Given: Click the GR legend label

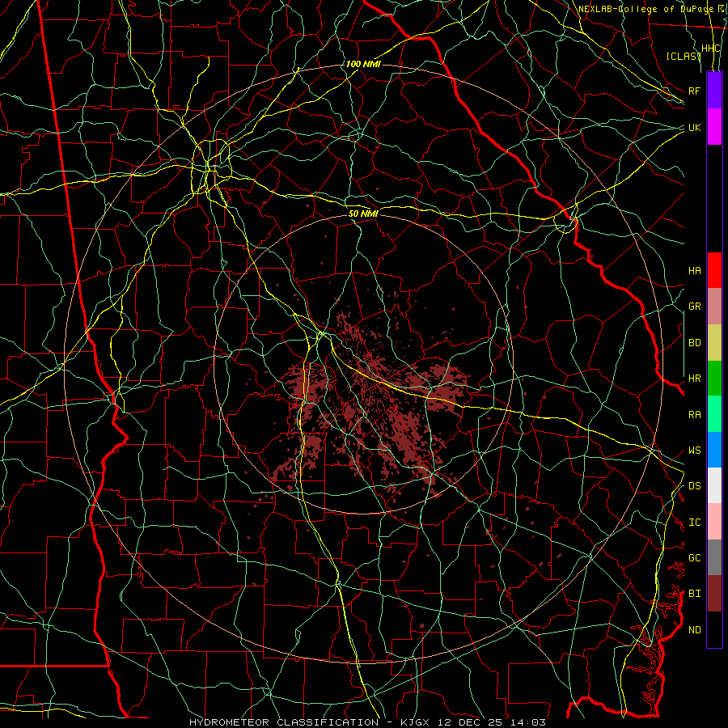Looking at the screenshot, I should click(694, 307).
